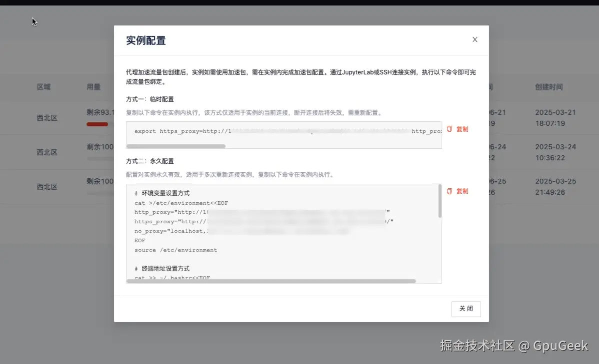Click the 方式二：永久配置 heading
599x364 pixels.
(150, 161)
